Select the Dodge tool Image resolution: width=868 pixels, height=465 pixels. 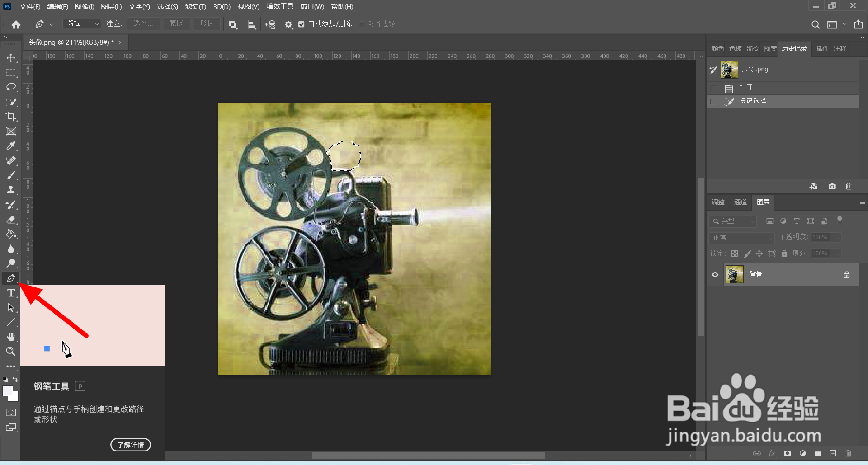[11, 263]
